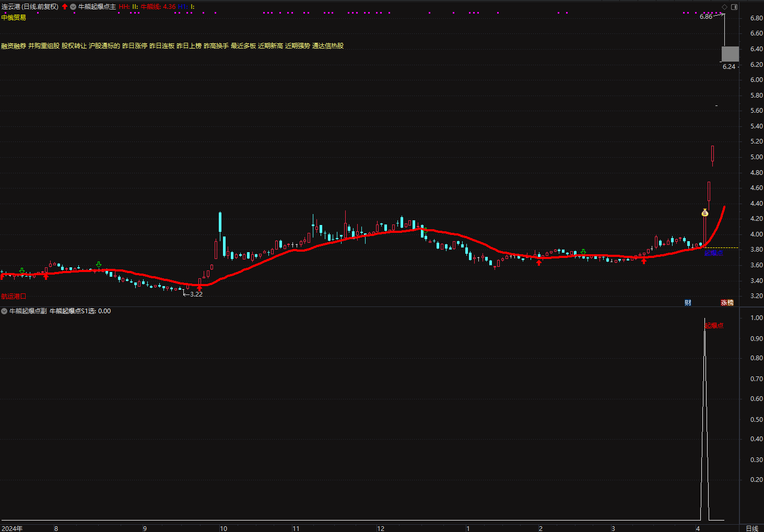Viewport: 764px width, 532px height.
Task: Open the 昨日连板 tag
Action: 162,46
